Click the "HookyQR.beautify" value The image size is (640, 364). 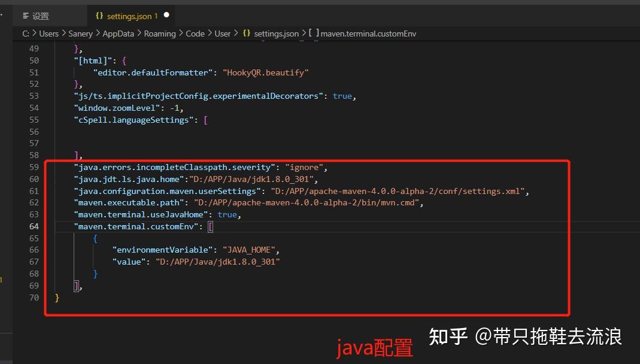266,72
